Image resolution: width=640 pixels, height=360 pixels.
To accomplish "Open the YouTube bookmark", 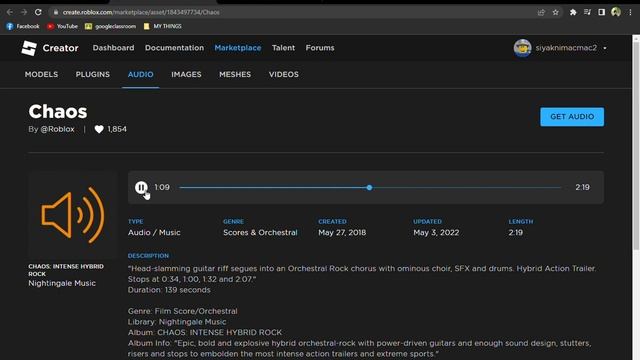I will 62,26.
